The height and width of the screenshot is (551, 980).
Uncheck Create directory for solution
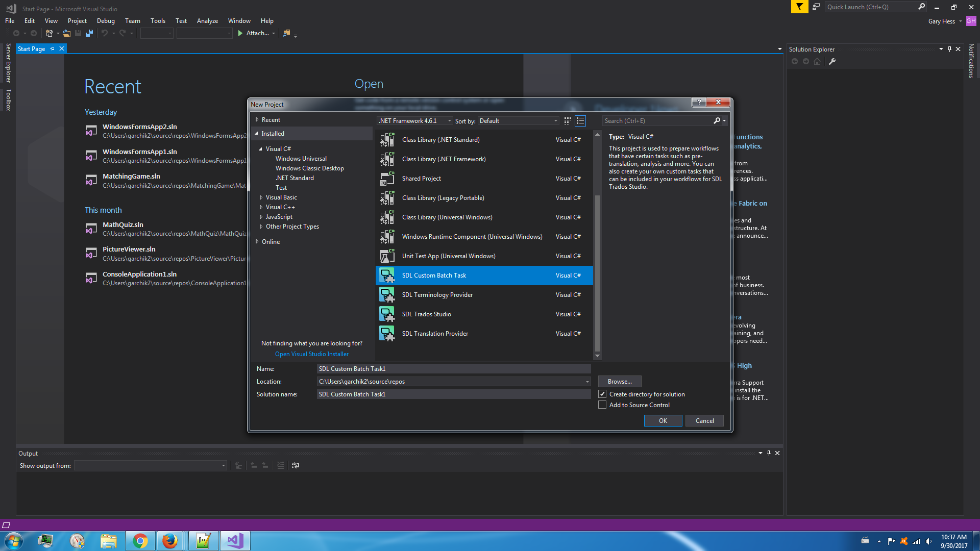[602, 394]
